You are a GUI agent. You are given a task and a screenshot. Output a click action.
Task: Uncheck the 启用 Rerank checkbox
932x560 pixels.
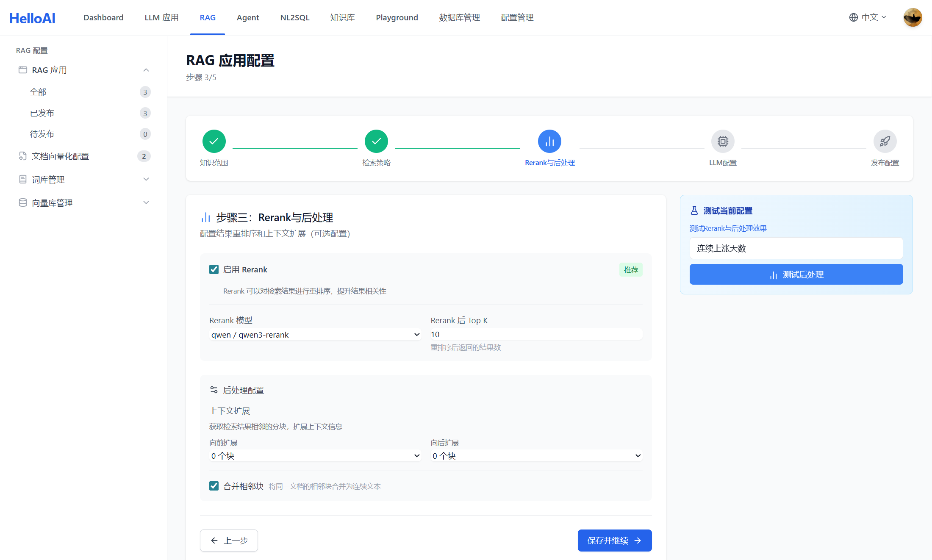(214, 269)
